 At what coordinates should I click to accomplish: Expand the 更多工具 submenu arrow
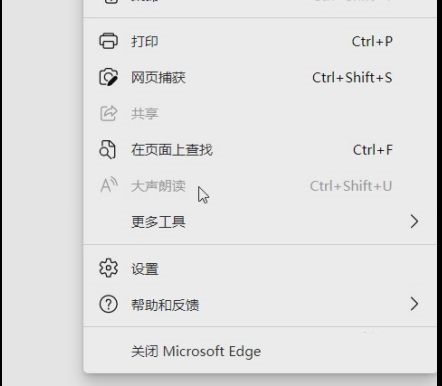pos(414,221)
